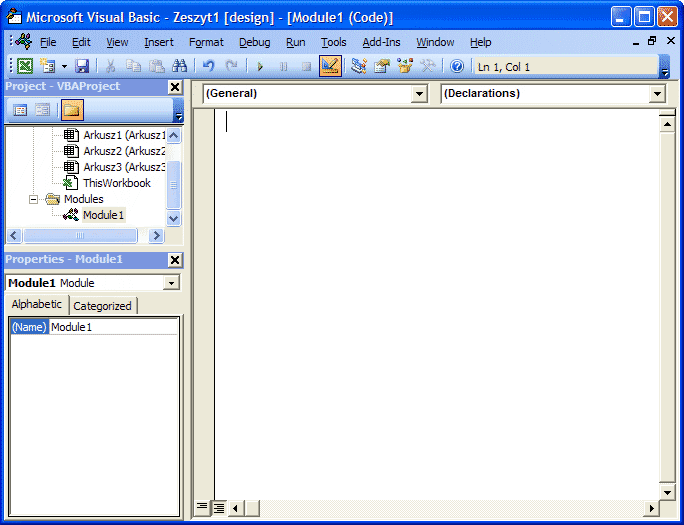Screen dimensions: 684x525
Task: Run macro with the green play icon
Action: [x=260, y=66]
